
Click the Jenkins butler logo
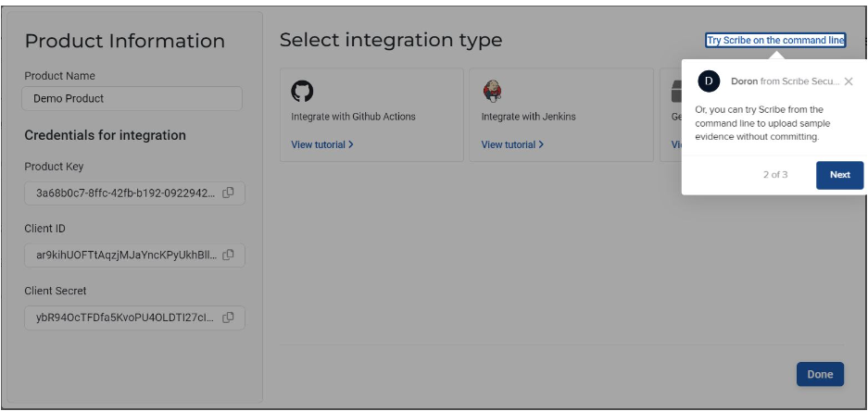click(492, 91)
